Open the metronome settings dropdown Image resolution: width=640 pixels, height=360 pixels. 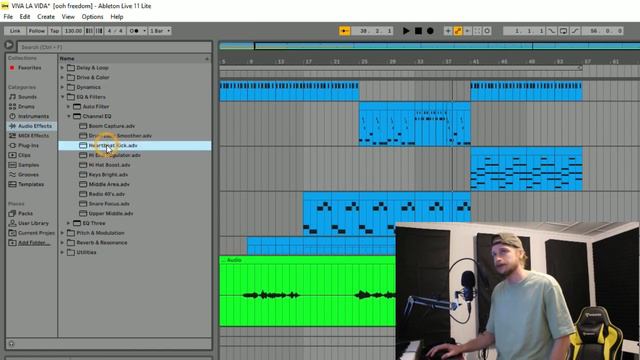(144, 31)
